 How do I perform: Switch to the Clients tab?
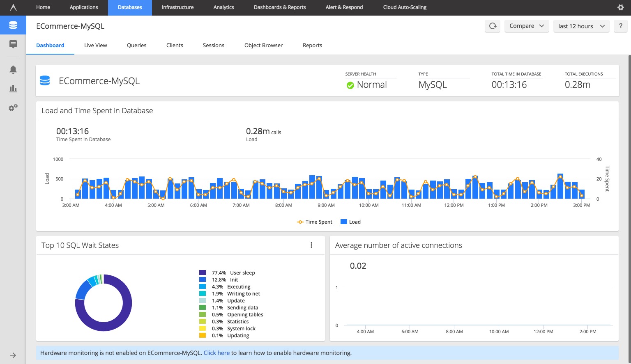pyautogui.click(x=175, y=45)
